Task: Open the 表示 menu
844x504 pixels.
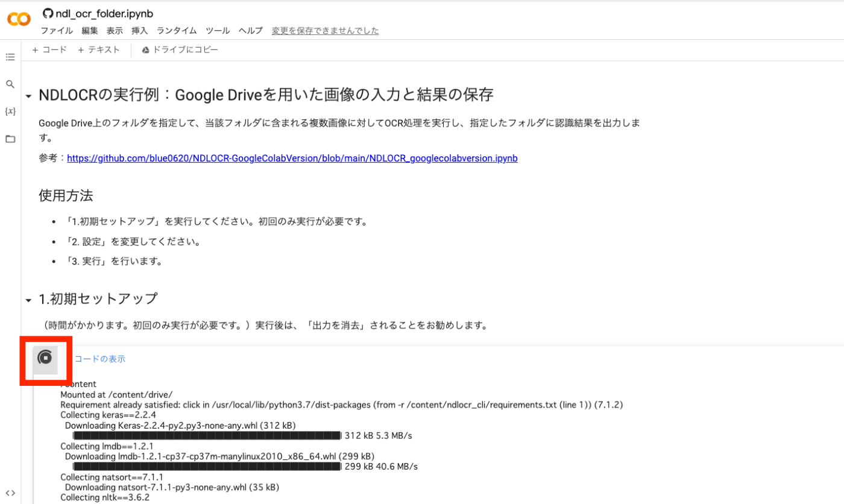Action: (115, 31)
